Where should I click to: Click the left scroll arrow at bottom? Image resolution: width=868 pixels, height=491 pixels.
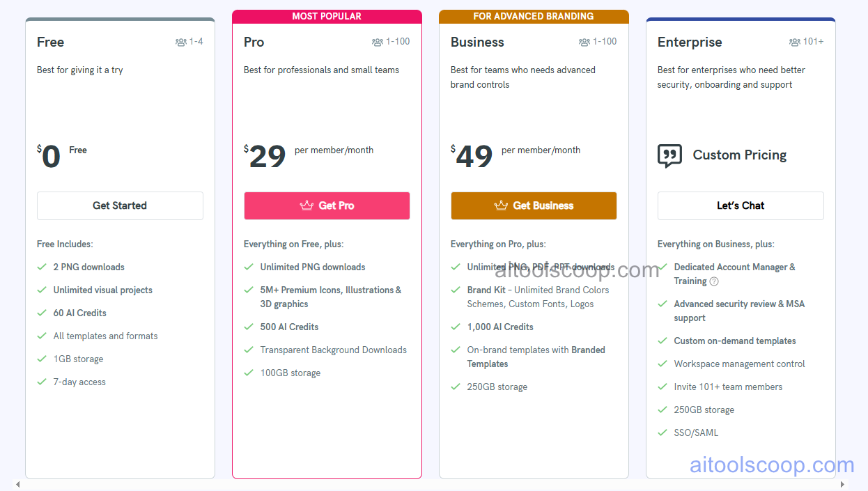(17, 483)
